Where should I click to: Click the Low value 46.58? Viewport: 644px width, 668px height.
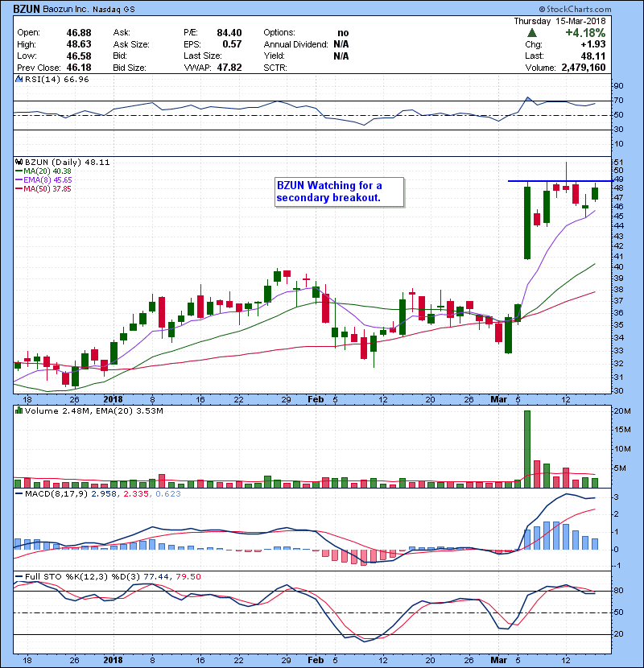79,56
